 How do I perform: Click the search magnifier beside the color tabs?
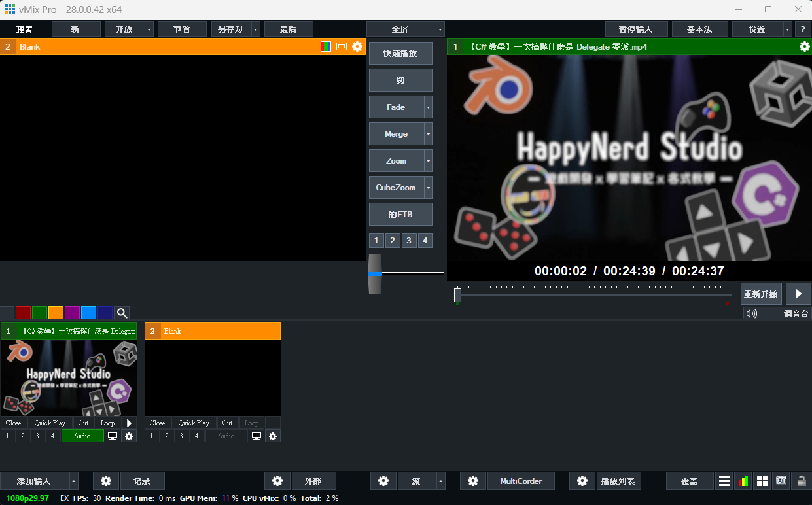(122, 313)
